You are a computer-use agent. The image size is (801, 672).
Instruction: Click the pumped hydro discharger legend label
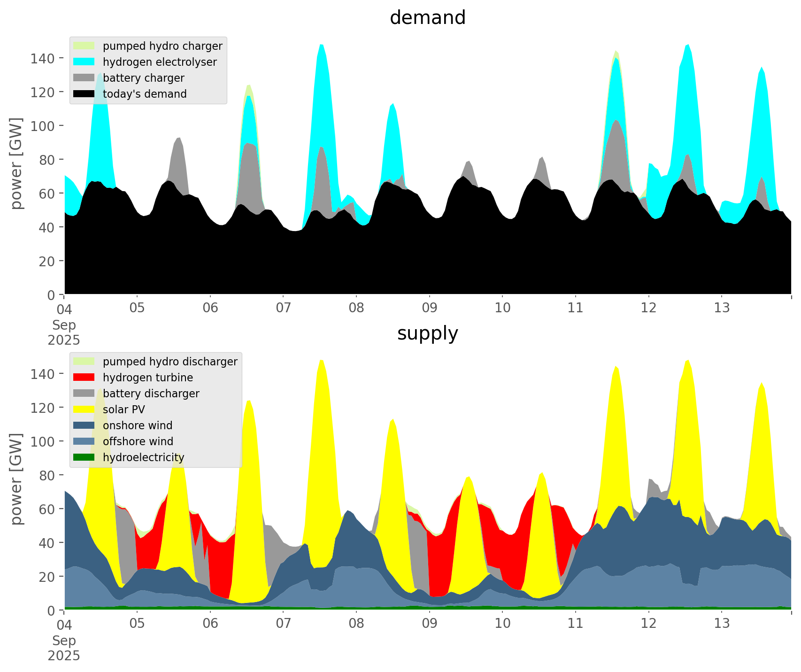(x=170, y=362)
